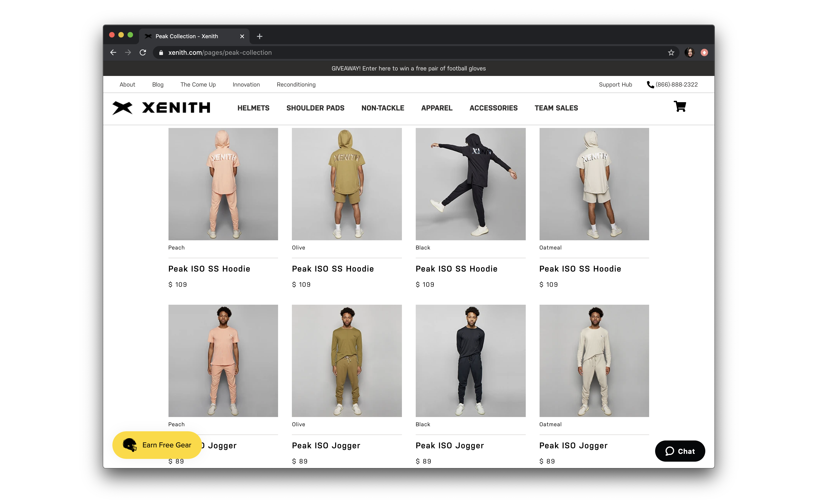
Task: Open a new tab with plus icon
Action: pyautogui.click(x=259, y=36)
